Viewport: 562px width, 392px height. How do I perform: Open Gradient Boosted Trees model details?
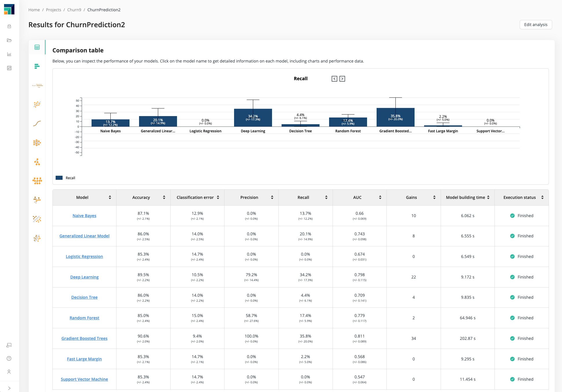pyautogui.click(x=84, y=338)
